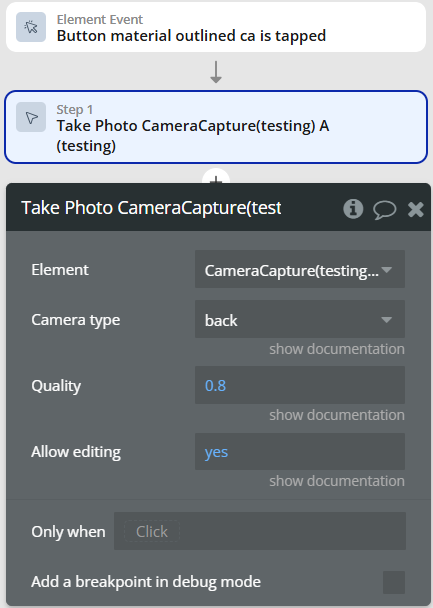Open the comment bubble icon
433x608 pixels.
pyautogui.click(x=385, y=210)
